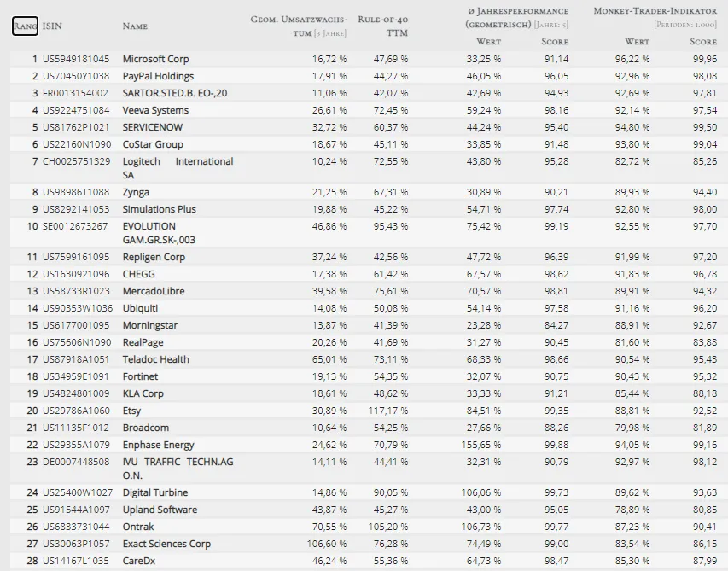This screenshot has width=728, height=571.
Task: Click EVOLUTION GAM.GR.SK-,003 name
Action: click(159, 233)
